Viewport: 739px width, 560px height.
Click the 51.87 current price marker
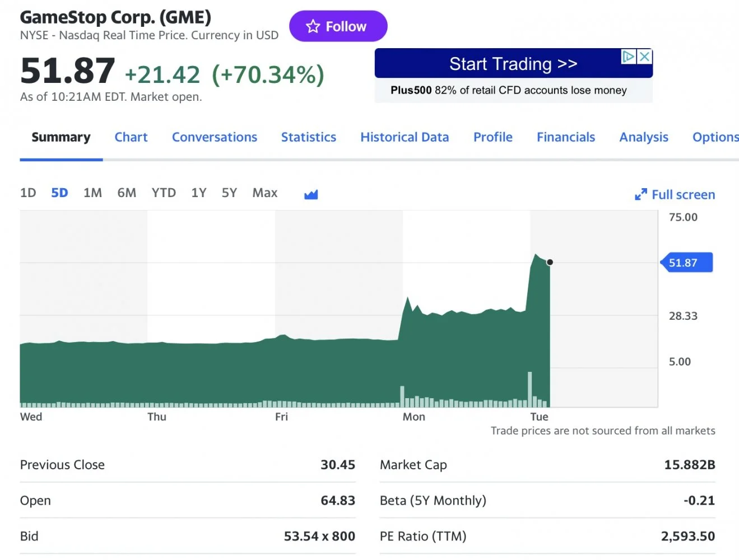(x=687, y=263)
